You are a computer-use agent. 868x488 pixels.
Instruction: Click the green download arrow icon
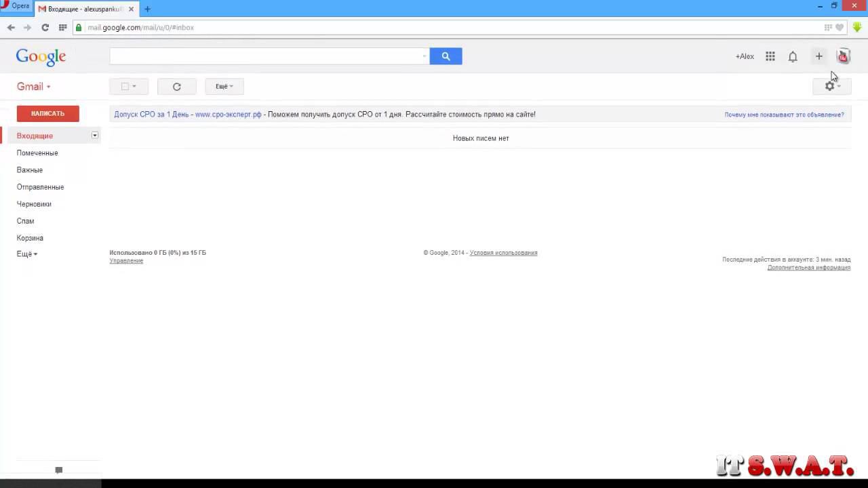click(x=857, y=27)
